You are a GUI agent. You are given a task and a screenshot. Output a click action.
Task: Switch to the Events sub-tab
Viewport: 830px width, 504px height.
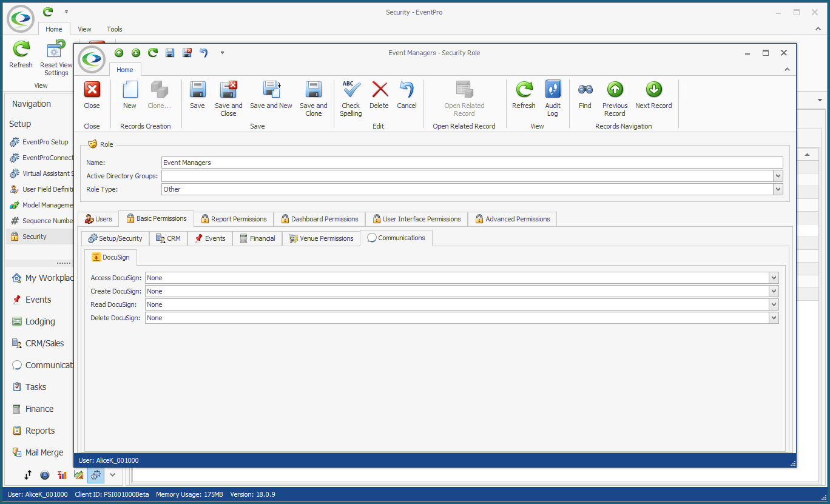pos(210,238)
